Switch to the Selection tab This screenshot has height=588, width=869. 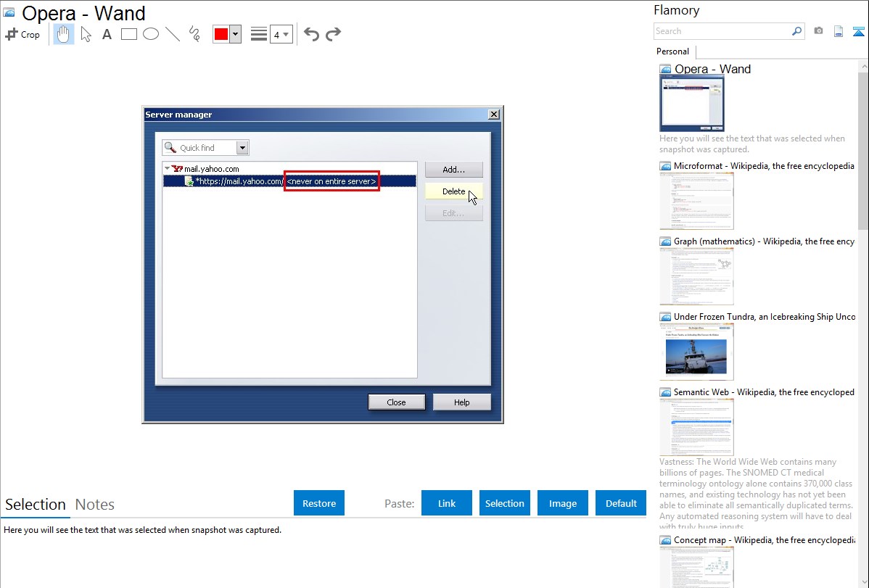36,505
